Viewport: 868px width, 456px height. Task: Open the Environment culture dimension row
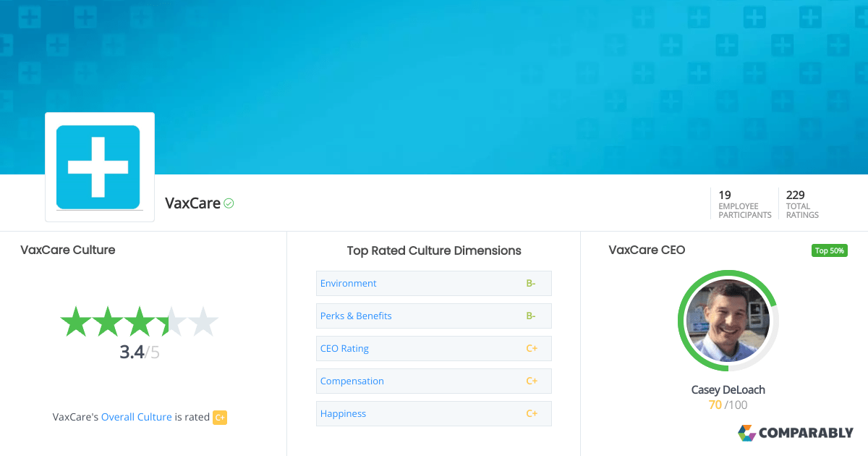(434, 283)
